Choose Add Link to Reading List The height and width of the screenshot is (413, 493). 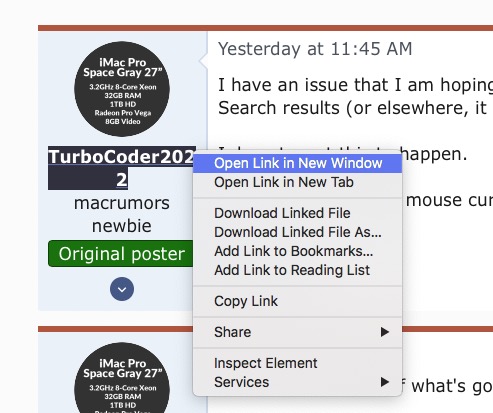[x=297, y=270]
